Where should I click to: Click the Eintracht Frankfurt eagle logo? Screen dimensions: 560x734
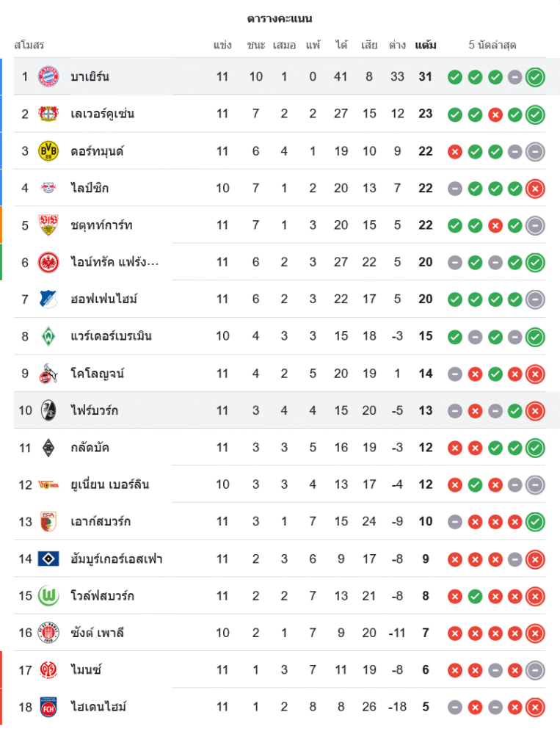48,262
